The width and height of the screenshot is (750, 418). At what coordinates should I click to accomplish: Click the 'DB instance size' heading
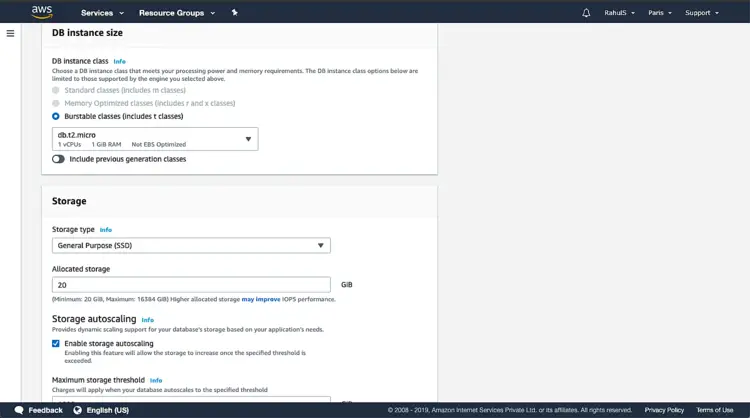click(x=87, y=33)
